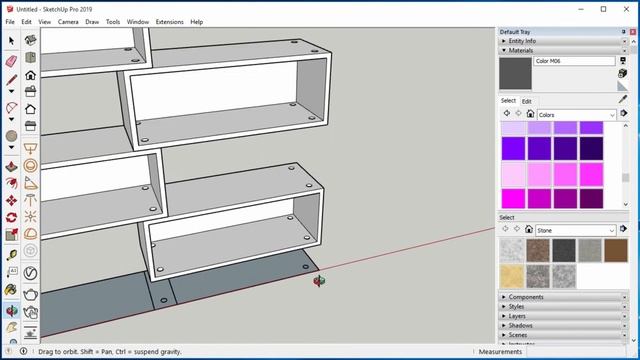Pick the Tape Measure tool
Image resolution: width=640 pixels, height=360 pixels.
[11, 255]
